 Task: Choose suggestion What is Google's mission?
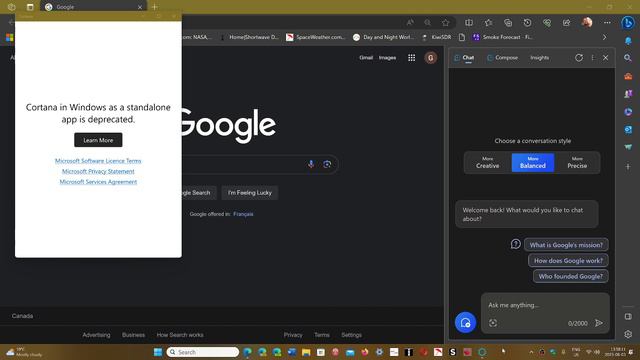click(x=566, y=245)
